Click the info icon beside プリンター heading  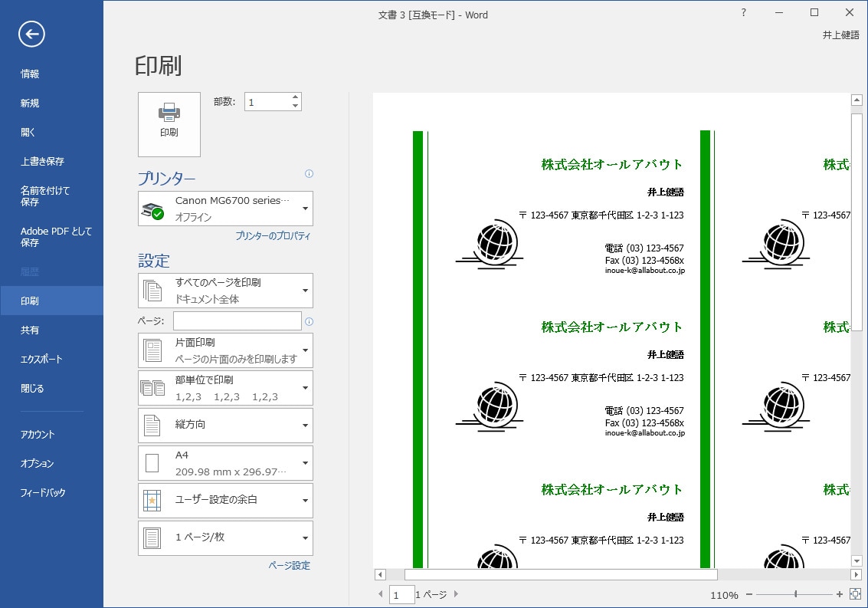[309, 175]
